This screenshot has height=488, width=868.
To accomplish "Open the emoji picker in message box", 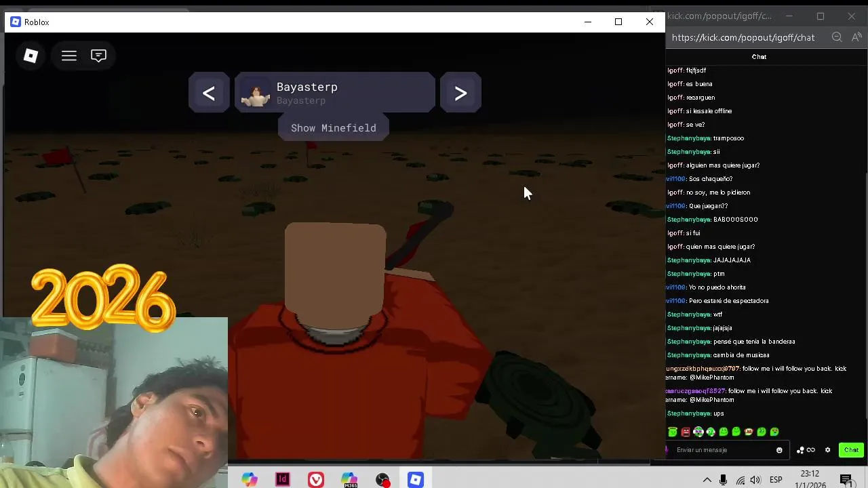I will point(779,450).
